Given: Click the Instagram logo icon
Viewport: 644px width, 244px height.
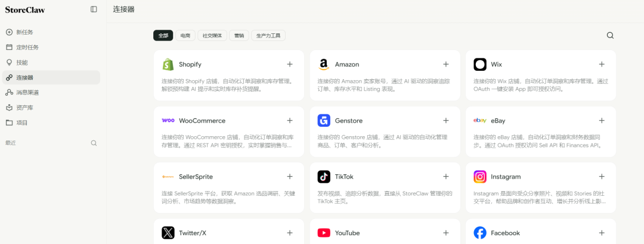Looking at the screenshot, I should [x=479, y=177].
